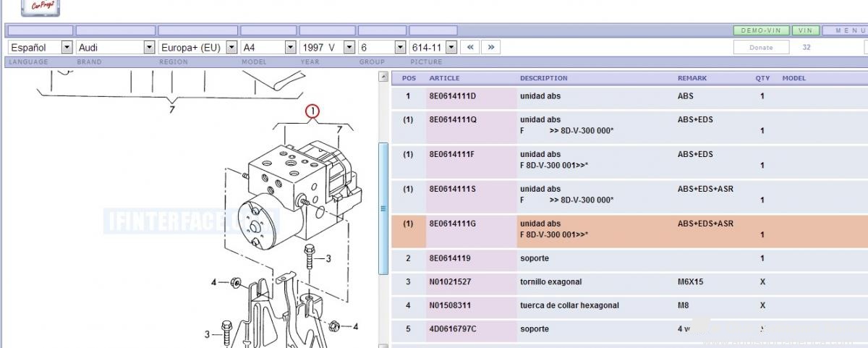Click 'tuerca de collar hexagonal' description
The image size is (868, 348).
coord(569,305)
